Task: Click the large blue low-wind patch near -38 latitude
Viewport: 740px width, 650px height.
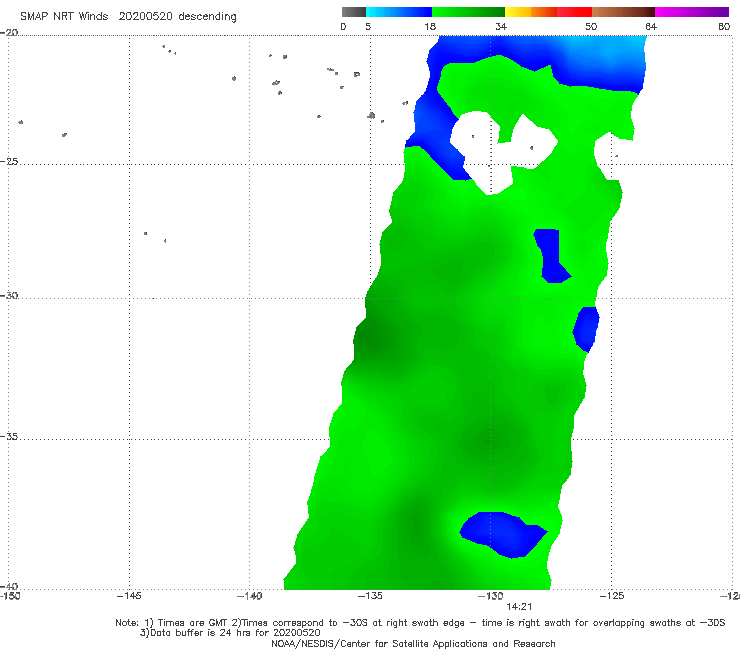Action: 503,534
